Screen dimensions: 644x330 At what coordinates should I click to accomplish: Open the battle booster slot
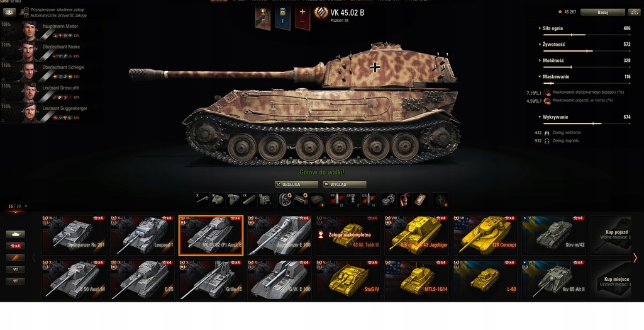click(x=441, y=200)
